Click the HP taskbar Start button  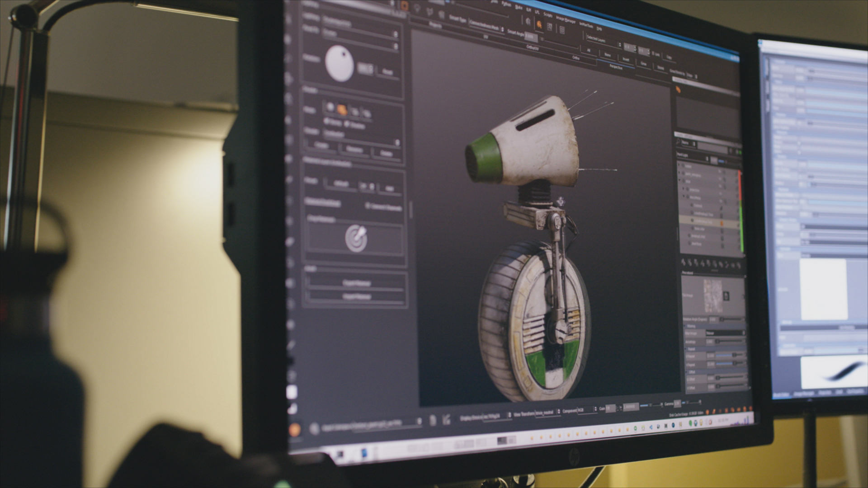click(340, 454)
